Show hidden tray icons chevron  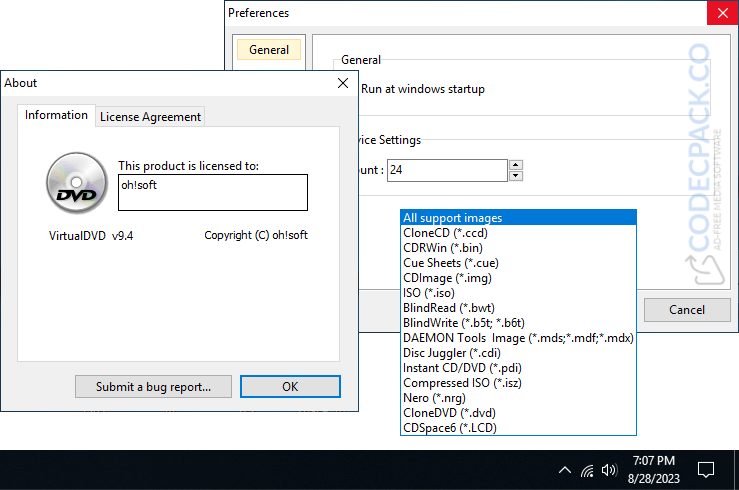[565, 470]
